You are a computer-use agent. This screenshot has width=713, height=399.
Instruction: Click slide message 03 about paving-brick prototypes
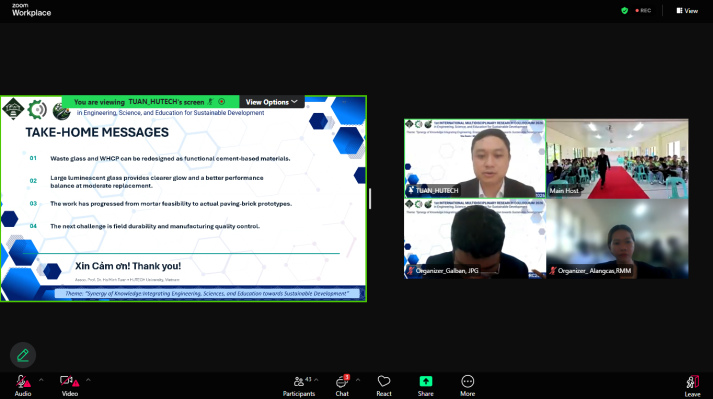[171, 204]
